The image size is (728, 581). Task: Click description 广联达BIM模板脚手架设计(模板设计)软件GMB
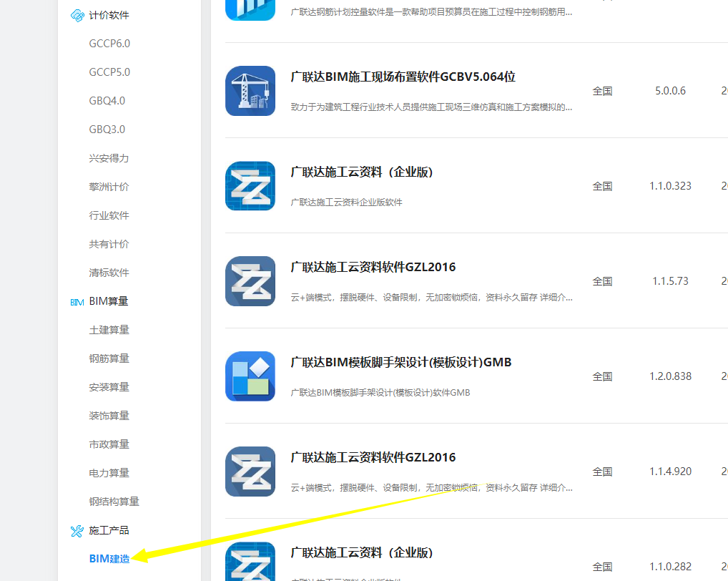(x=380, y=393)
